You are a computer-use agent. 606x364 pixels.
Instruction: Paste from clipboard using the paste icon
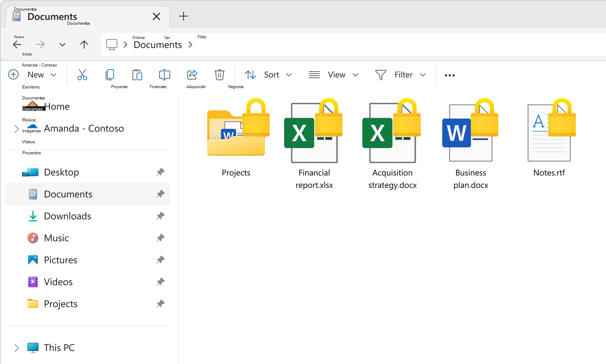[137, 75]
